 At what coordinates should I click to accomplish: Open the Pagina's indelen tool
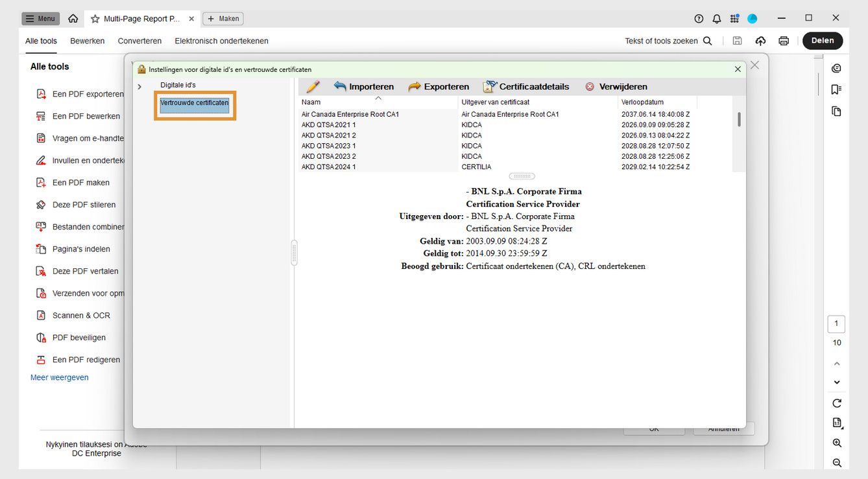coord(73,249)
